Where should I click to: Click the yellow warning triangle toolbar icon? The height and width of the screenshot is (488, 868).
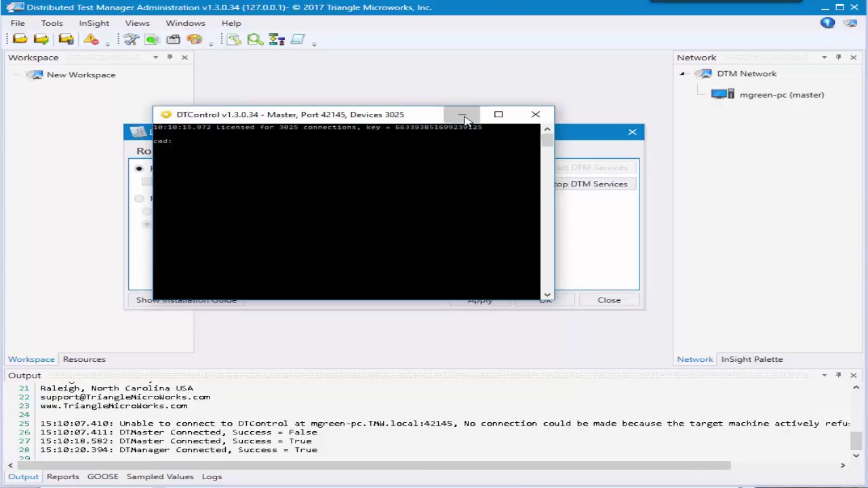[91, 40]
